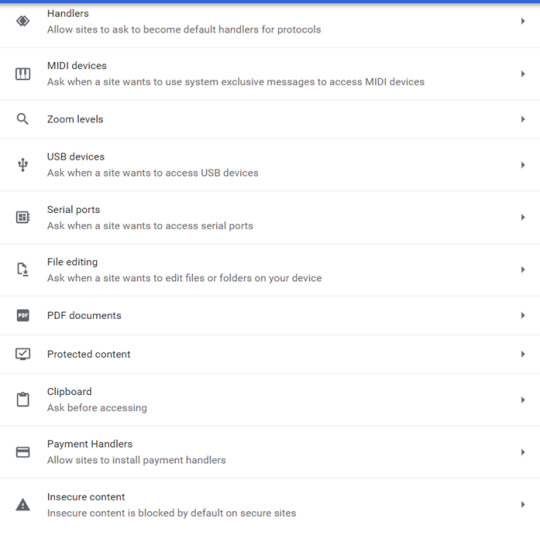
Task: Open USB devices settings row
Action: (270, 165)
